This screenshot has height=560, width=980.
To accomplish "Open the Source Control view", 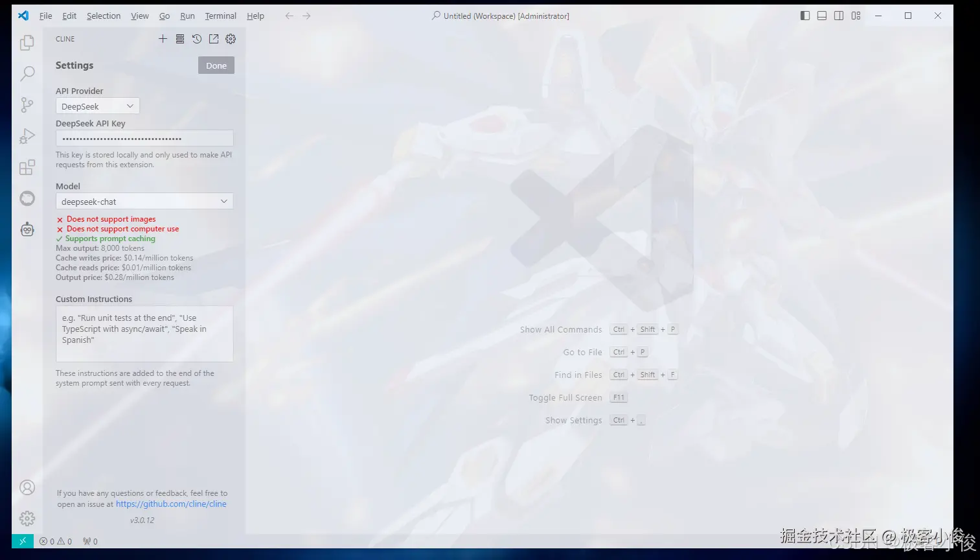I will click(x=27, y=105).
